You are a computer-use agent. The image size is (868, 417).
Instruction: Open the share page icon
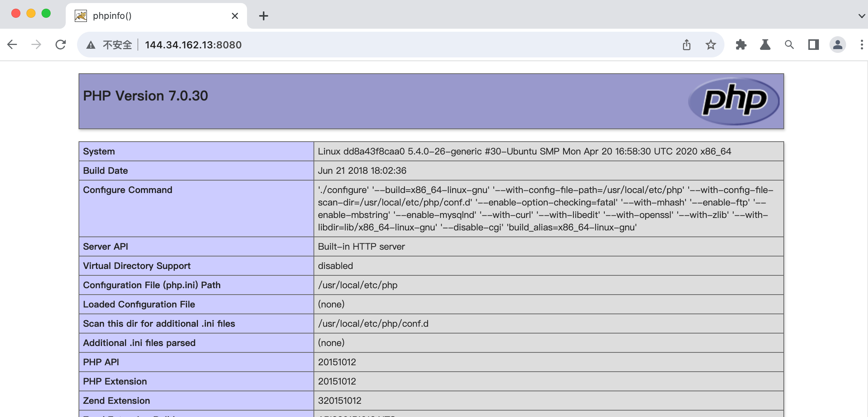[x=686, y=45]
